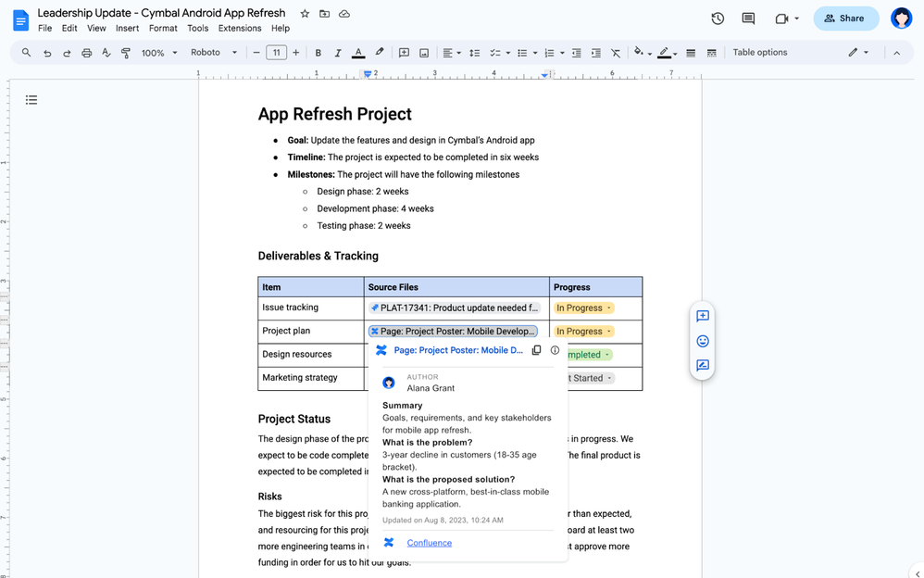Click the search menus magnifier icon
Screen dimensions: 924x578
pyautogui.click(x=27, y=53)
